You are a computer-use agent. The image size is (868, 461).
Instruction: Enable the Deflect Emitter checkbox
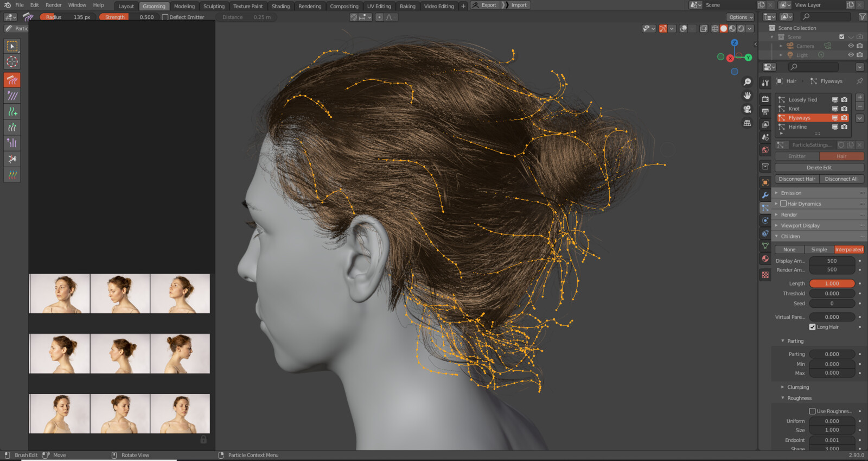165,17
